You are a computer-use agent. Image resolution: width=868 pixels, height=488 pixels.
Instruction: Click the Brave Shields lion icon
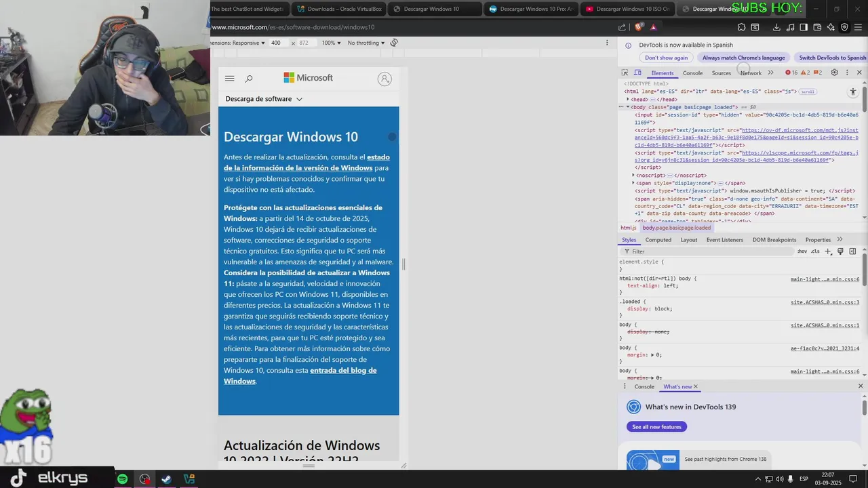pos(639,27)
